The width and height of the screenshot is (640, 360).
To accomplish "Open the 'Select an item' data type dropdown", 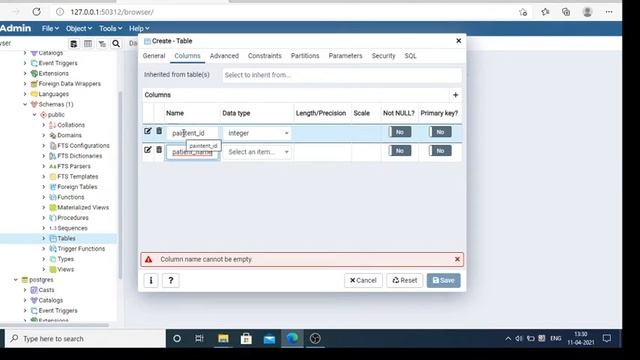I will click(257, 152).
